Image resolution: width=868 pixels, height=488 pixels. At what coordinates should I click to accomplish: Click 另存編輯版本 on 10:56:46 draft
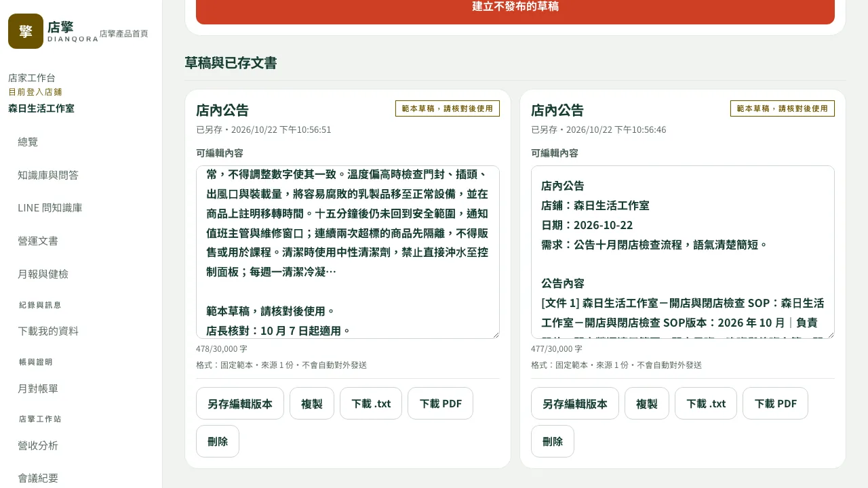pos(575,403)
